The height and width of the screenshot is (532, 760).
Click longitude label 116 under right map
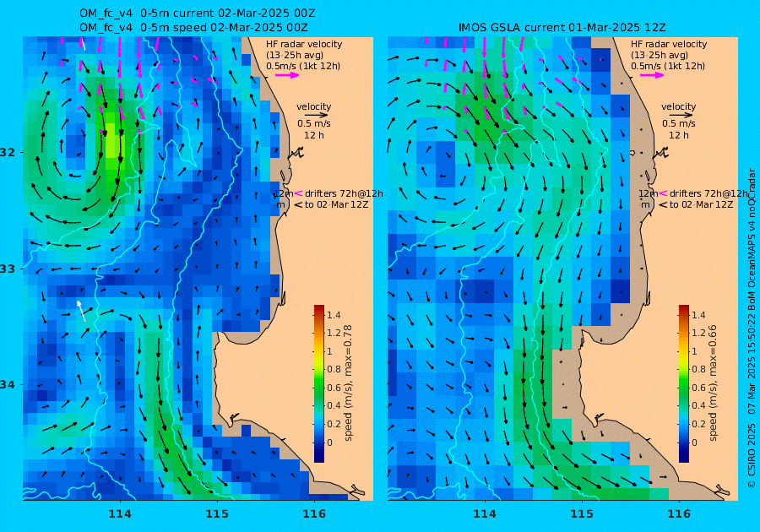point(679,513)
